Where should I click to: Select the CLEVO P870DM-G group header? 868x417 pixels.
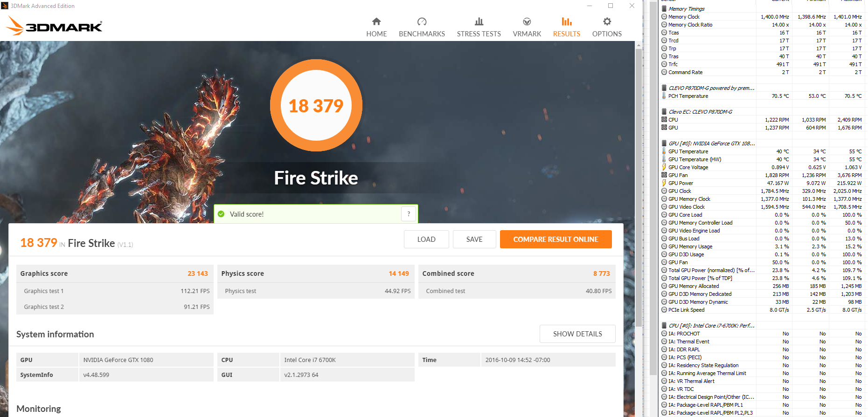[711, 88]
